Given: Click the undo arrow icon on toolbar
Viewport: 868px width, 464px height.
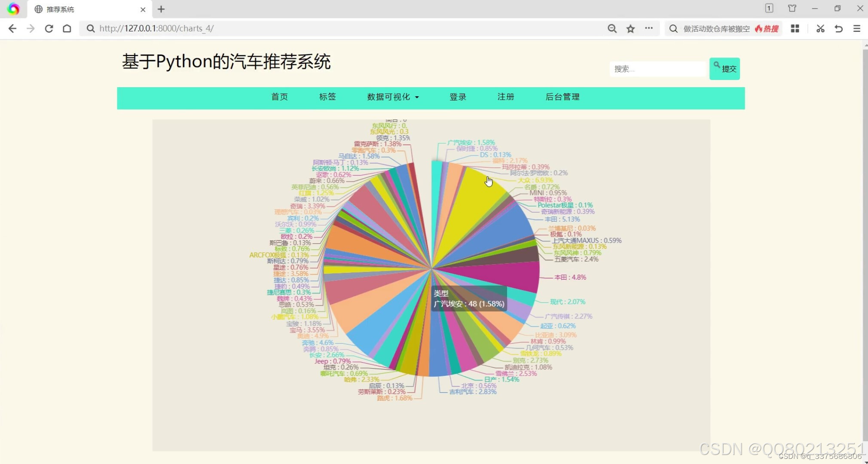Looking at the screenshot, I should pyautogui.click(x=838, y=28).
